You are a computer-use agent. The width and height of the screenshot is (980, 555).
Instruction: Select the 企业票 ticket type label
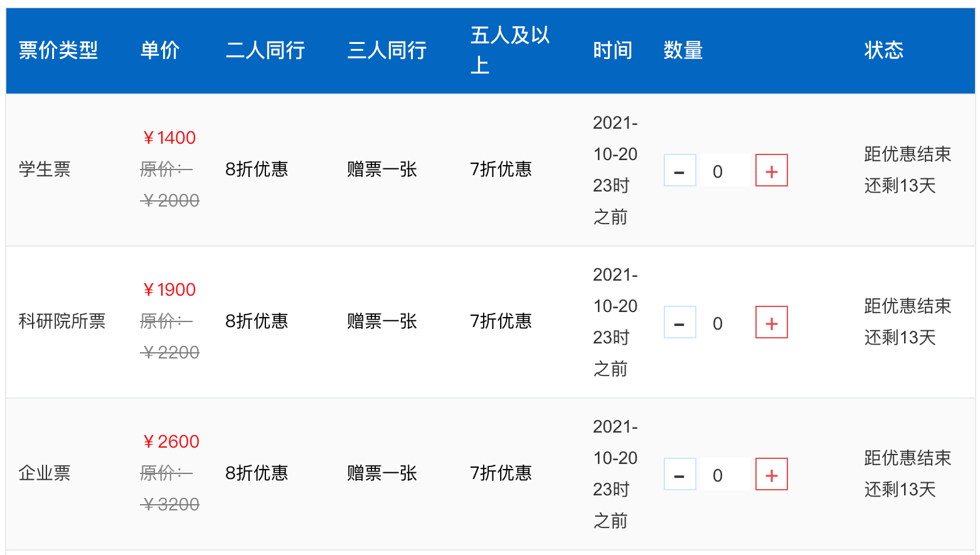(x=45, y=473)
